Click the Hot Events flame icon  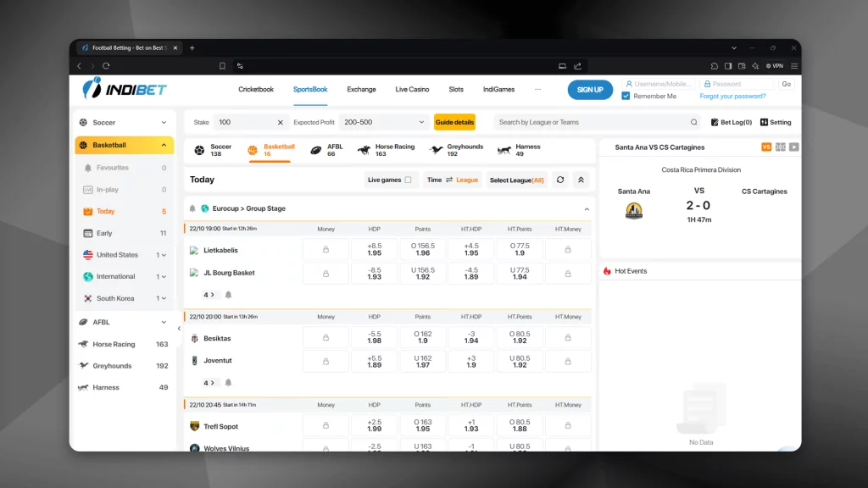pos(607,271)
